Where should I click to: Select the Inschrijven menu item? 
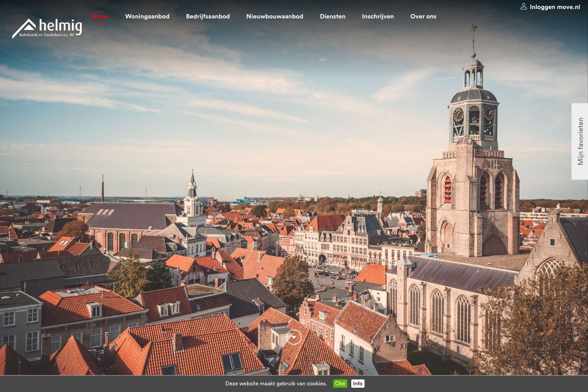tap(378, 16)
